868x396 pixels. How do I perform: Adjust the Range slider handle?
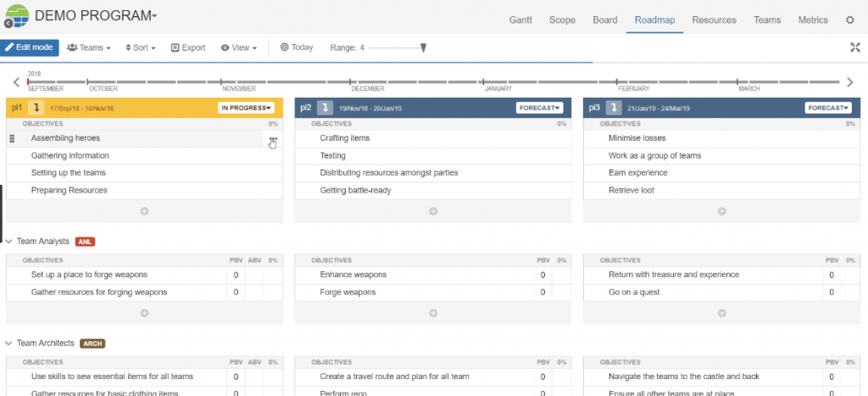coord(423,48)
